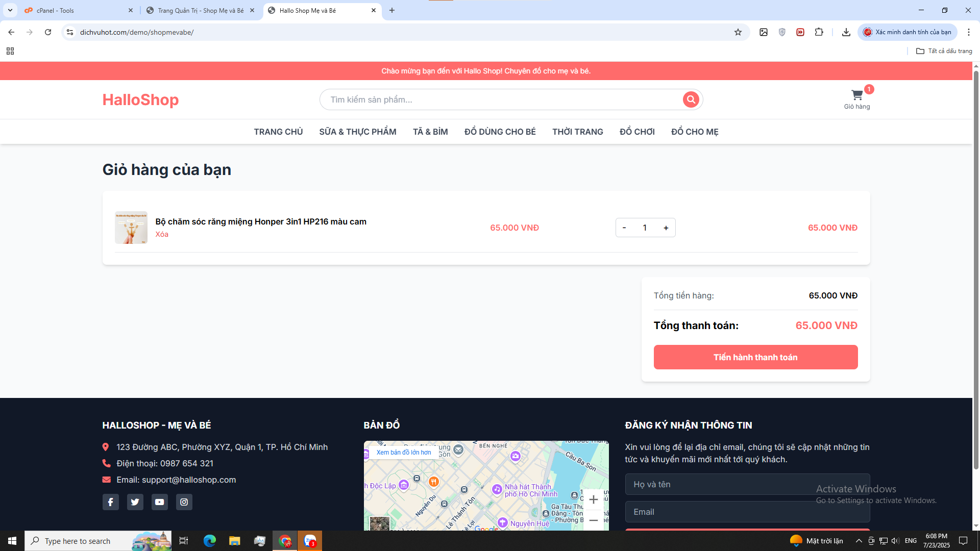Bookmark page with star icon
Viewport: 980px width, 551px height.
coord(738,32)
